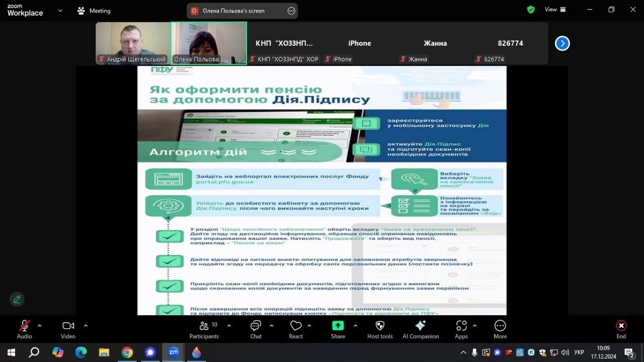Select the КНП "ХОЗЗНП..." participant tile
644x362 pixels.
tap(284, 43)
